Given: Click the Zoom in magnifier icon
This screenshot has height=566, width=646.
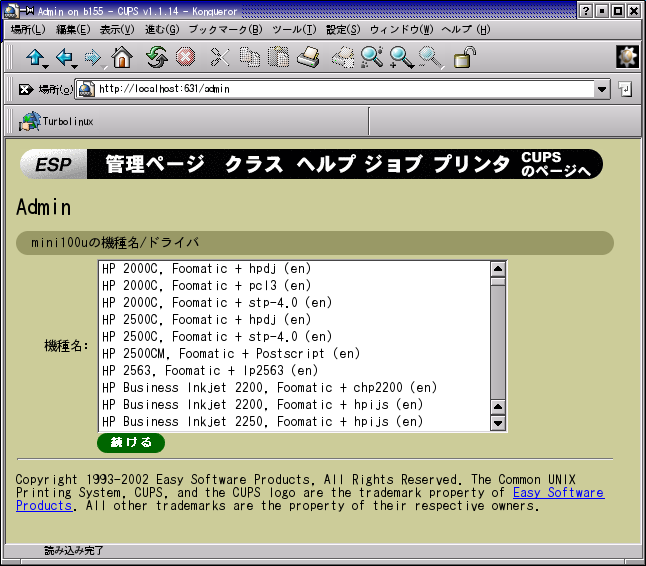Looking at the screenshot, I should point(401,57).
